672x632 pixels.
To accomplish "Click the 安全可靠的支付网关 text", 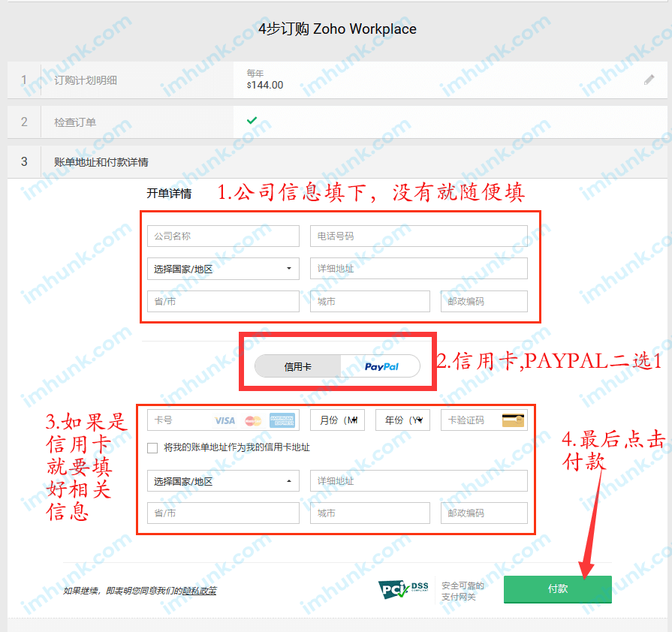I will (x=463, y=591).
